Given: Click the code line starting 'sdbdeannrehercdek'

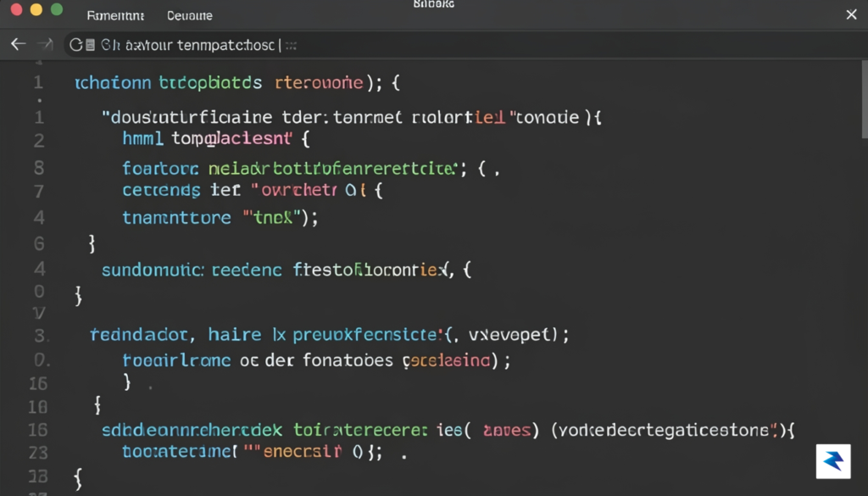Looking at the screenshot, I should pyautogui.click(x=448, y=430).
